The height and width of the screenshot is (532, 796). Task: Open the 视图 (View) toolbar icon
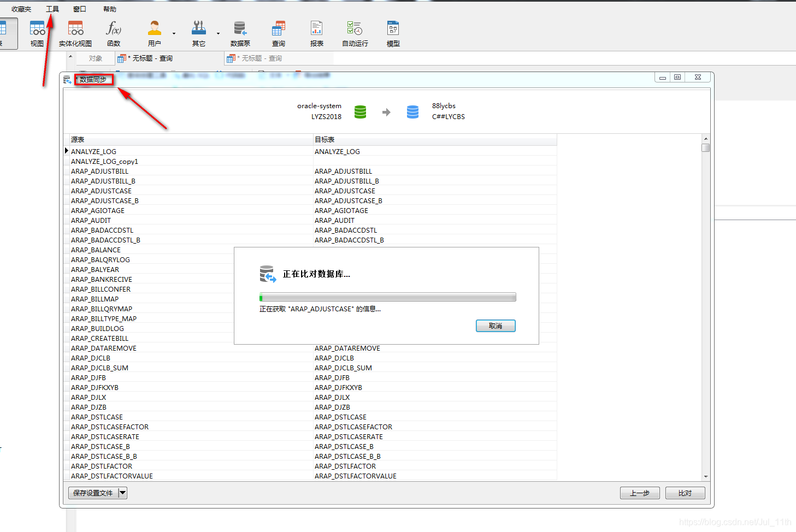click(x=37, y=34)
